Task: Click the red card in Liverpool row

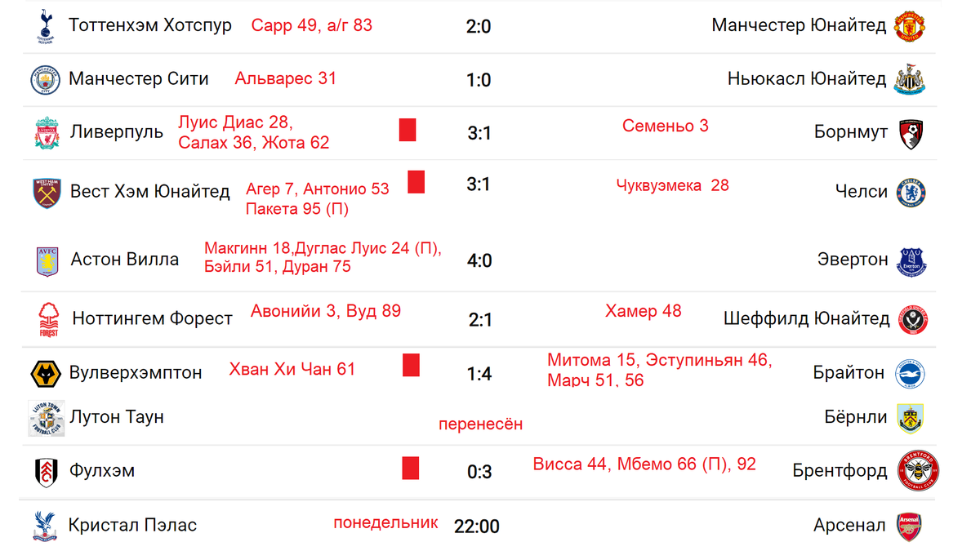Action: 408,130
